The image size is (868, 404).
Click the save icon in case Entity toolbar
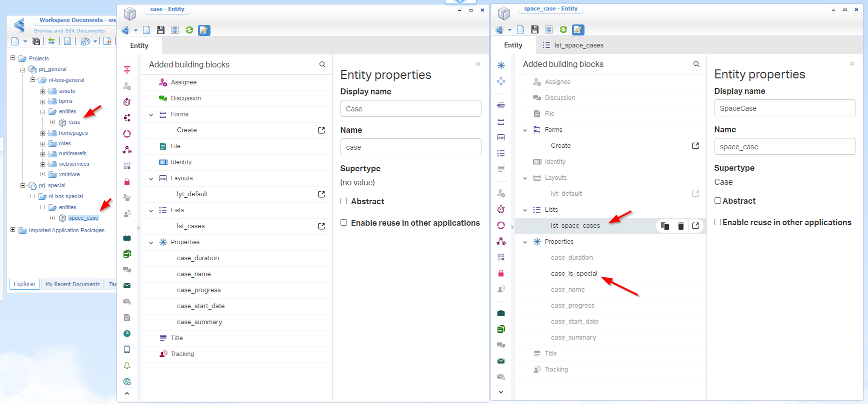(x=160, y=30)
